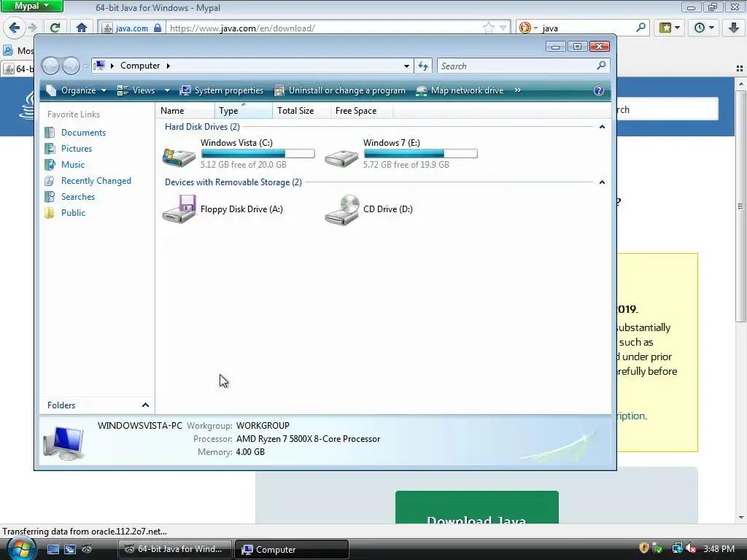
Task: Click the Organize menu button
Action: [76, 90]
